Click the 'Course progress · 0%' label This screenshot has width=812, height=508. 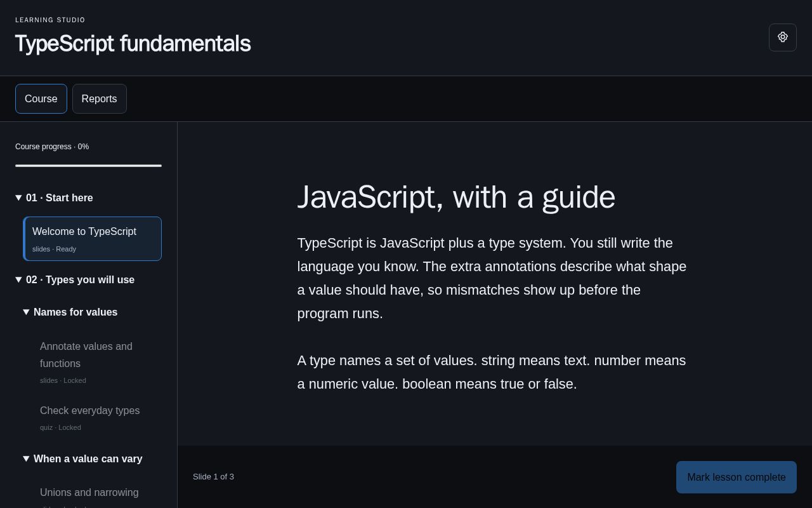[52, 147]
